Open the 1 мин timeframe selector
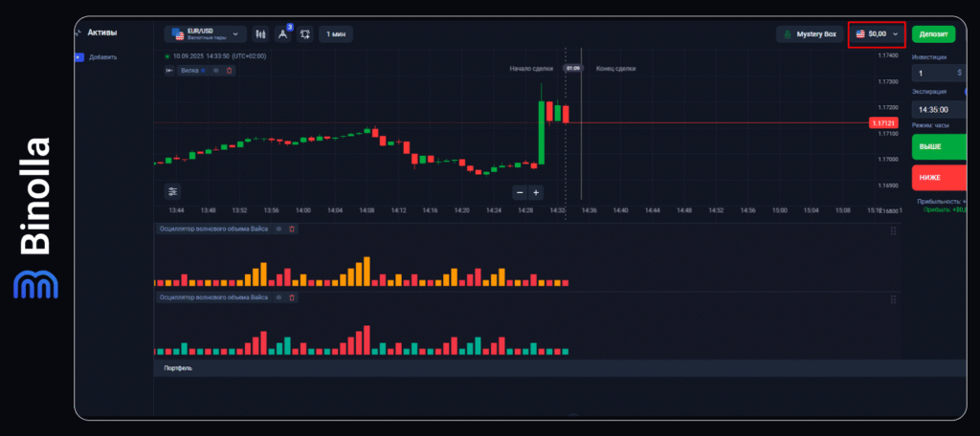This screenshot has width=980, height=436. click(x=335, y=34)
